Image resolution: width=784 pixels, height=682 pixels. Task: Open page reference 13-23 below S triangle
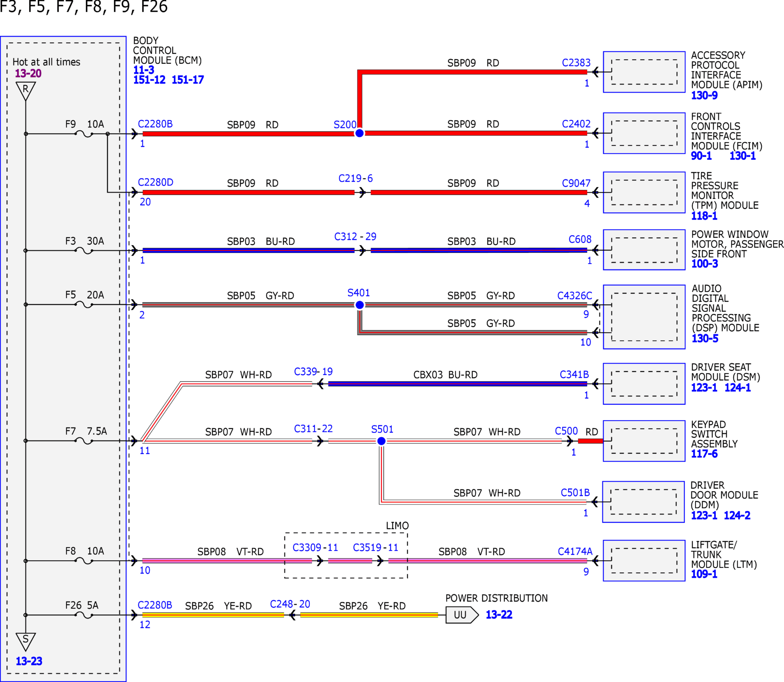[x=29, y=661]
